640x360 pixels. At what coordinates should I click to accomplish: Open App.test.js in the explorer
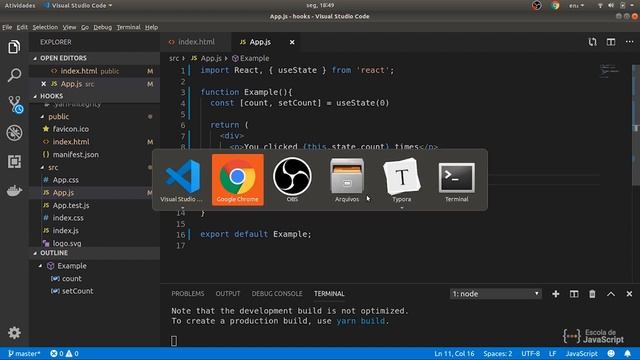[71, 205]
